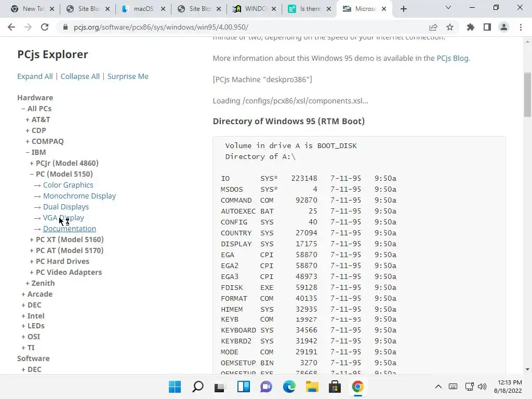Open File Explorer from taskbar
532x399 pixels.
click(312, 387)
